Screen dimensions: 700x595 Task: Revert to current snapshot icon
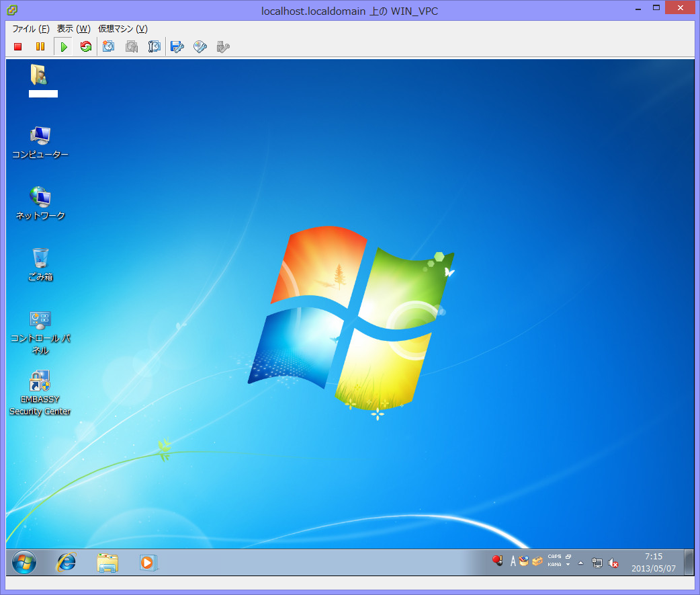[x=132, y=46]
